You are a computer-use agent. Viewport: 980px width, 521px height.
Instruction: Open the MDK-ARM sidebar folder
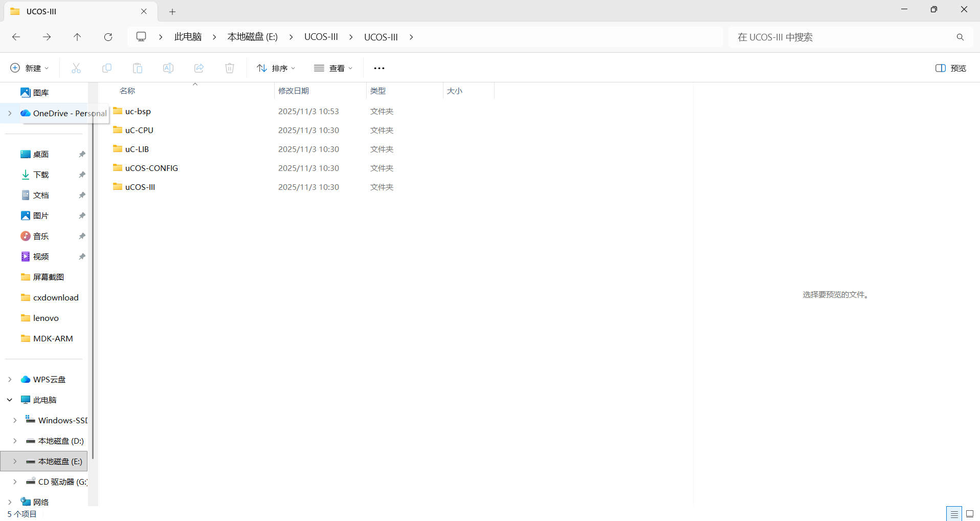47,338
